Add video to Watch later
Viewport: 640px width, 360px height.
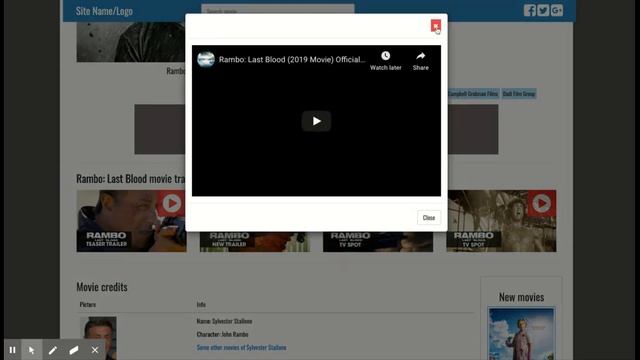[385, 61]
